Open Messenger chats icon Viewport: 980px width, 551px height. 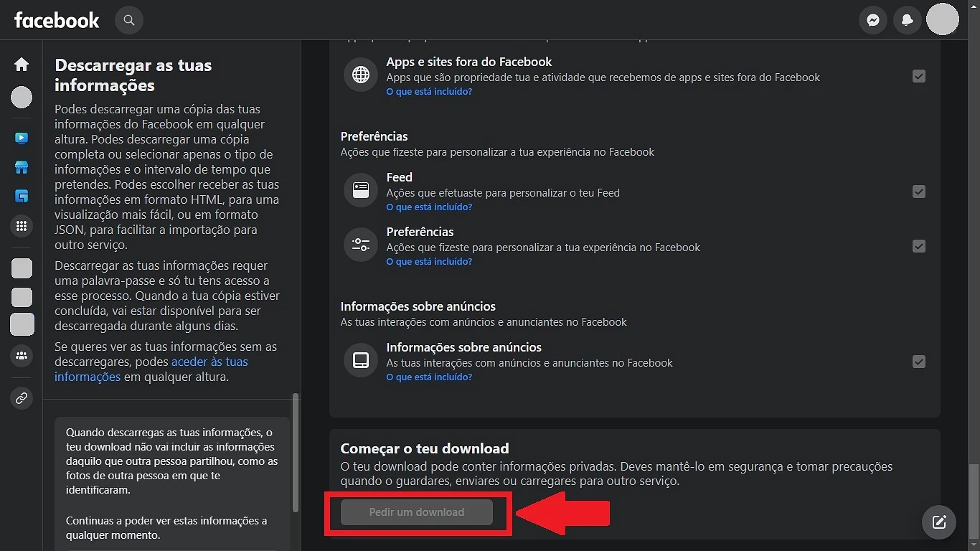(873, 20)
